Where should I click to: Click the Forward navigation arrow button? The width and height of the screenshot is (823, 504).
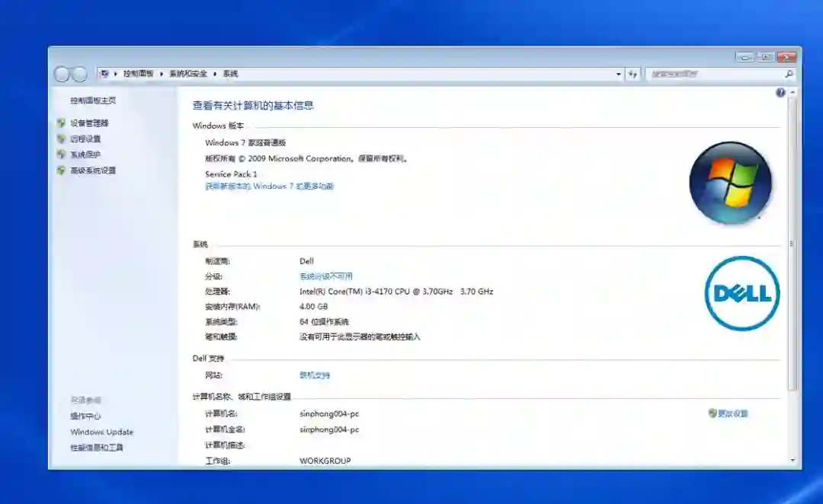[79, 75]
